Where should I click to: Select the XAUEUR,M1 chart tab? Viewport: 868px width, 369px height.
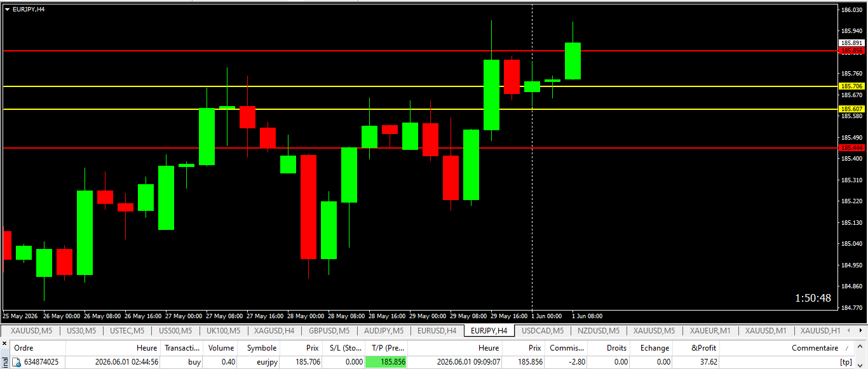click(710, 331)
